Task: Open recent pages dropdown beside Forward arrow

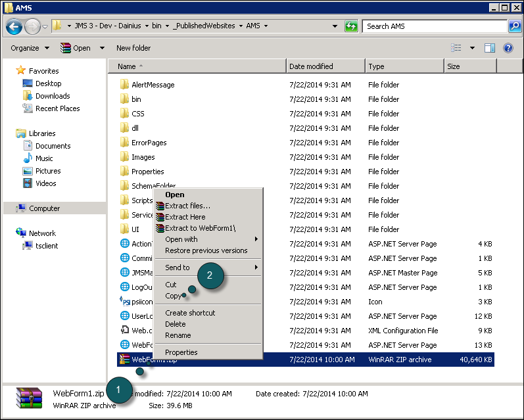Action: [x=45, y=26]
